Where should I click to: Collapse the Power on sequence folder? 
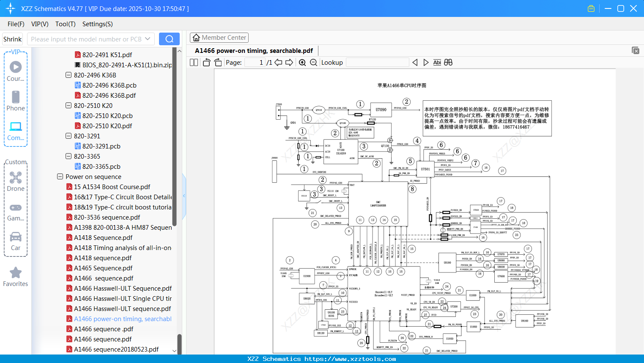click(x=60, y=177)
